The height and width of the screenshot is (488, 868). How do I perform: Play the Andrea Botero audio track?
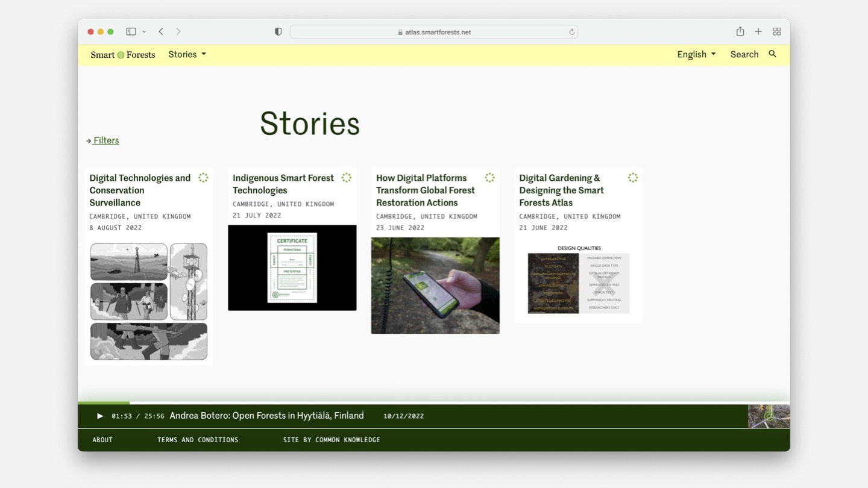tap(100, 416)
